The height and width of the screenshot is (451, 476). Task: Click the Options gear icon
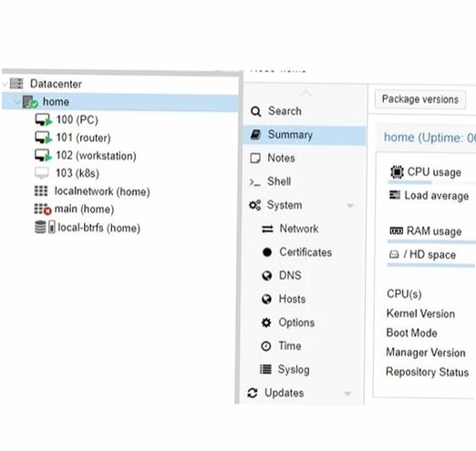pos(266,323)
